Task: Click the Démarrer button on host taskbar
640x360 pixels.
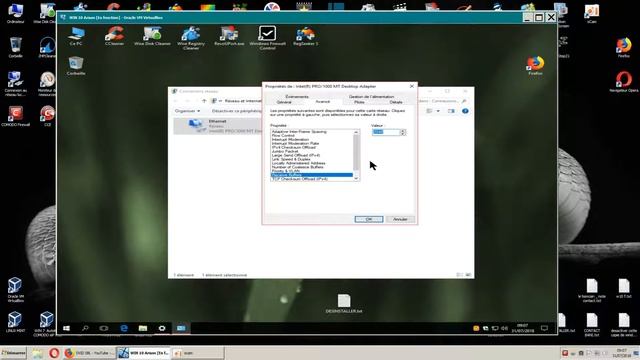Action: point(13,353)
